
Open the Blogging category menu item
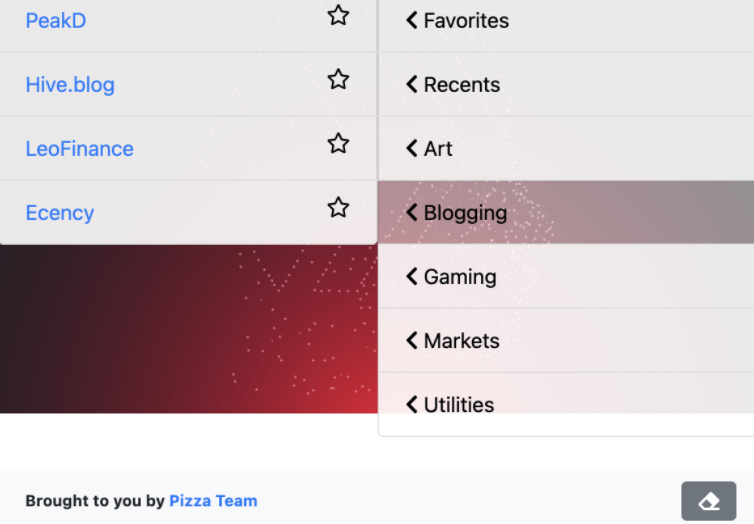coord(566,212)
